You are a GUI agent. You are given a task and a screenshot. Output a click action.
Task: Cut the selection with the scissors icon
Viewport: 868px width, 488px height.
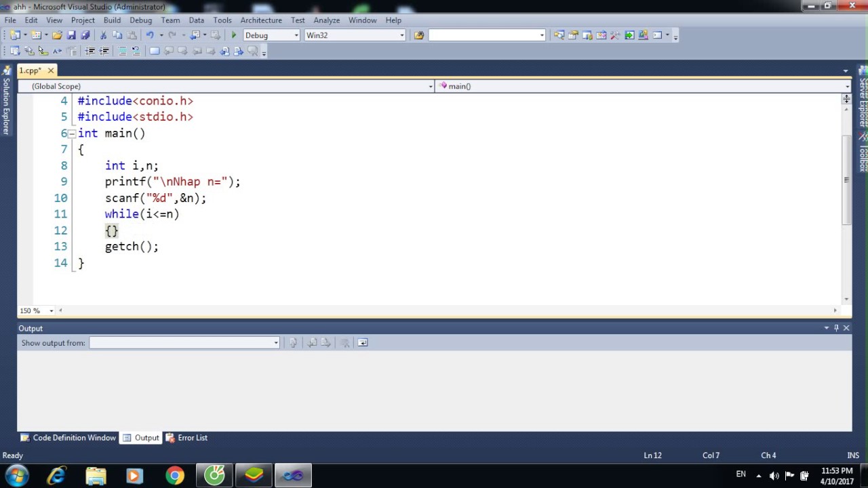103,35
